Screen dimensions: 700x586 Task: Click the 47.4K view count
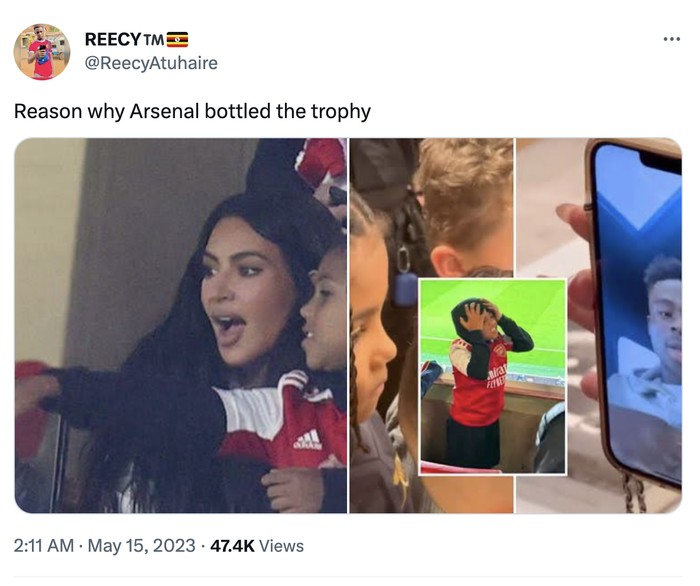(233, 546)
